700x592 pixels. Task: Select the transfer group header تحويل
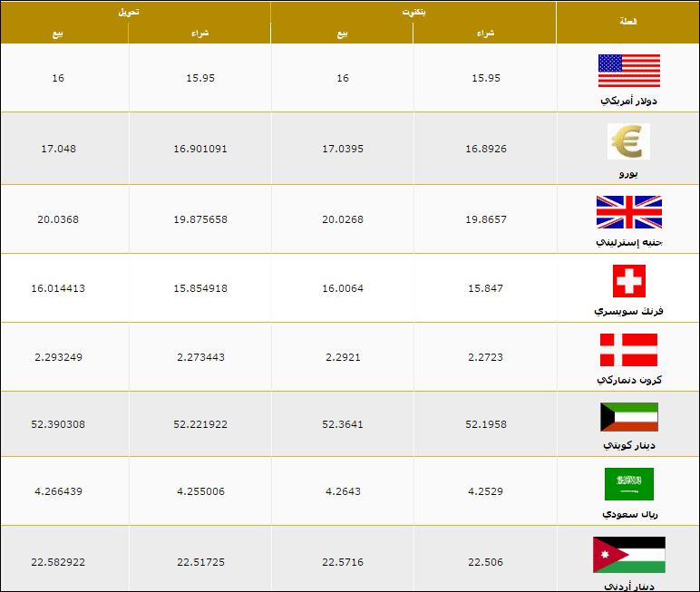[x=129, y=12]
